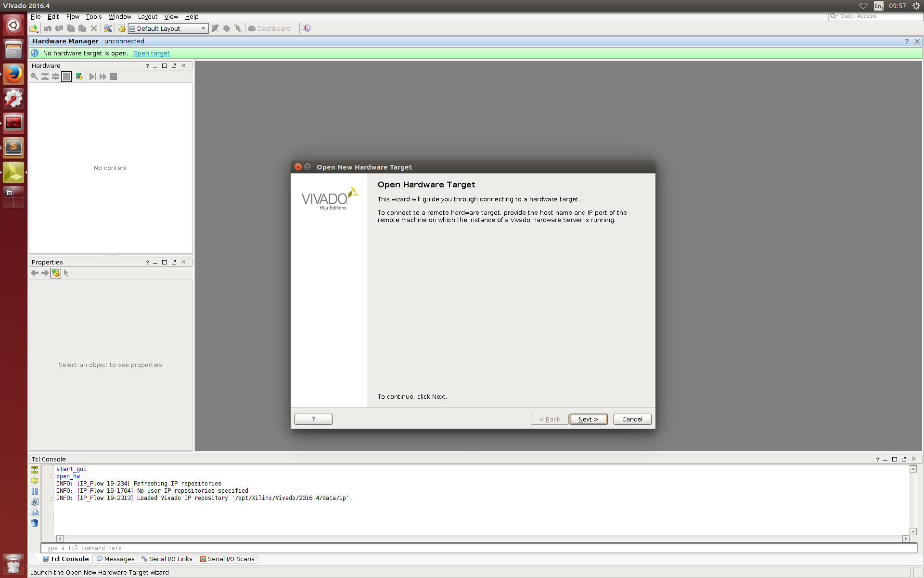
Task: Click the back navigation icon in Properties panel
Action: tap(34, 273)
